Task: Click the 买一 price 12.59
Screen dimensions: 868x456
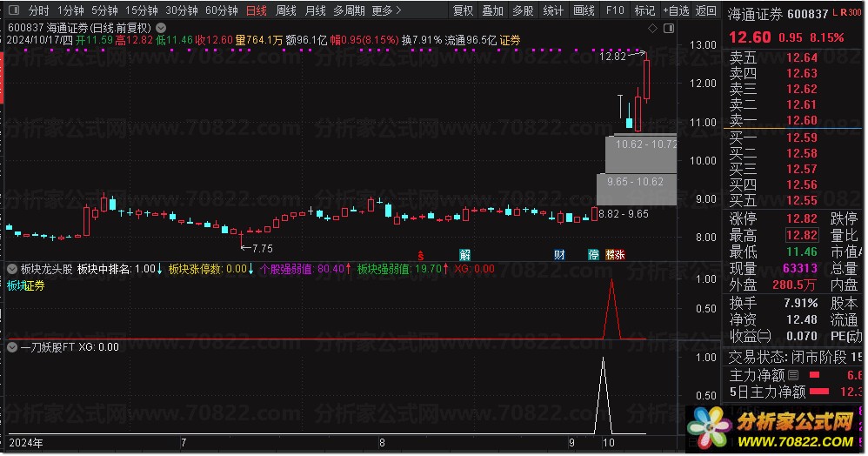Action: click(802, 138)
